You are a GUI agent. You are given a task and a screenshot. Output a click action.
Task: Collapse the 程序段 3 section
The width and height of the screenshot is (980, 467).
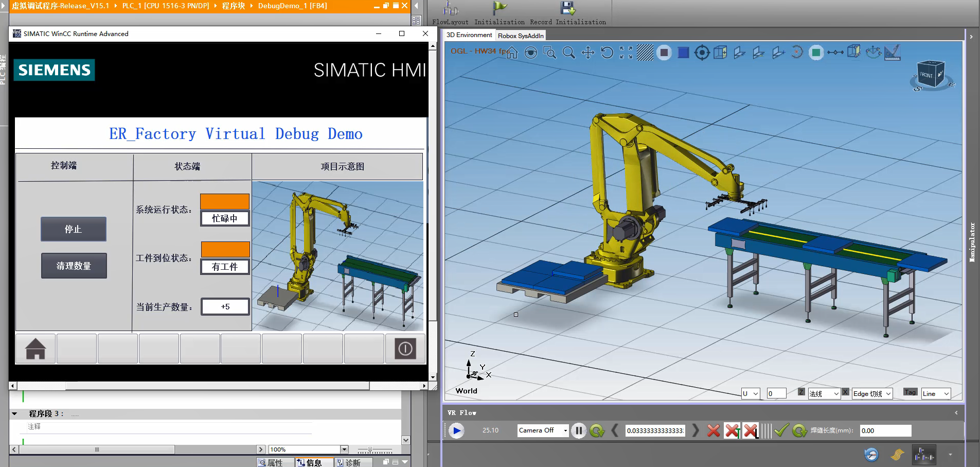pos(14,413)
